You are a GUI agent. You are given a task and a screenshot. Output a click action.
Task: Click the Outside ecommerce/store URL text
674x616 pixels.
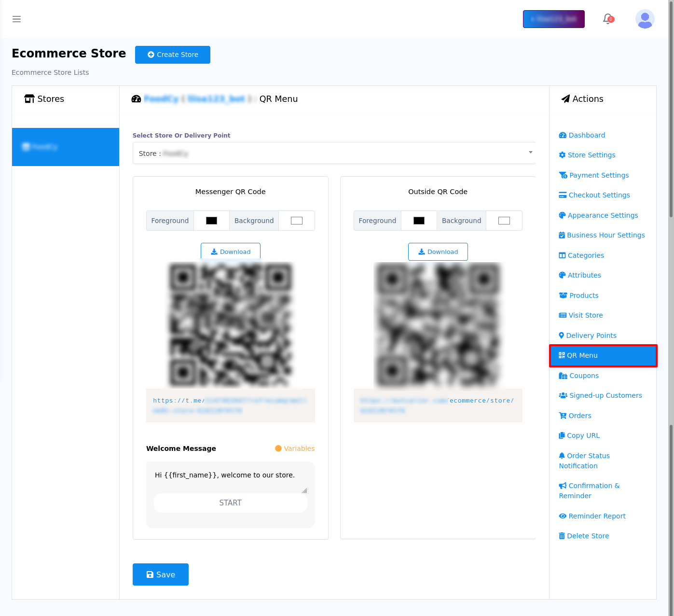pos(438,406)
